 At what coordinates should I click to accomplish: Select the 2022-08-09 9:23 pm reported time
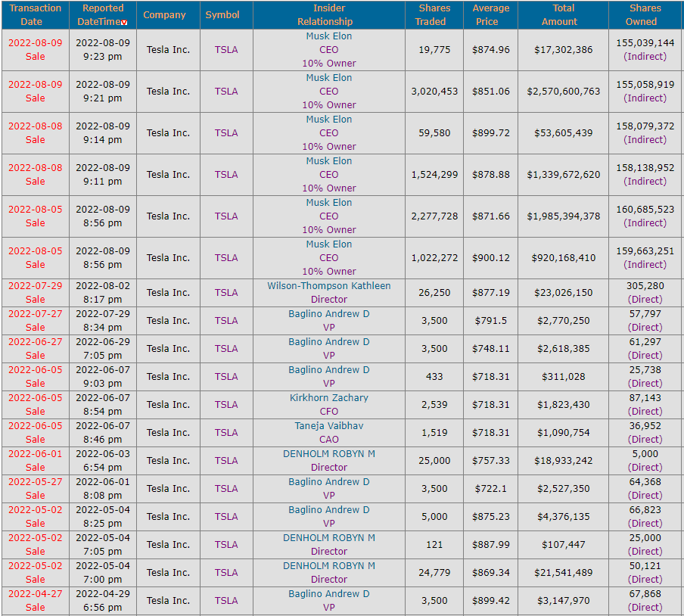point(103,50)
